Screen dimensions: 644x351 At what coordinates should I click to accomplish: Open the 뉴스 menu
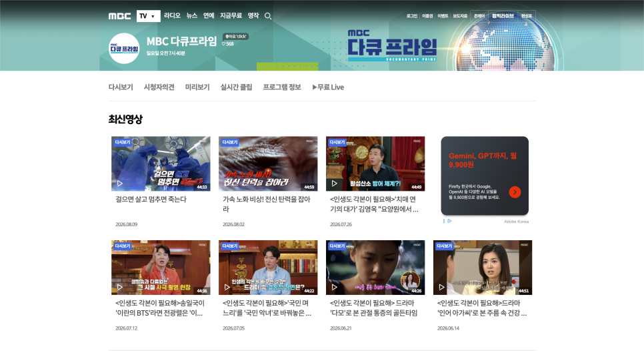192,15
